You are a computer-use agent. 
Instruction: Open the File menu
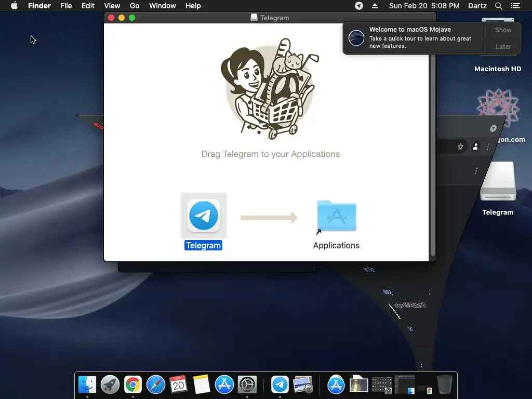pos(66,6)
